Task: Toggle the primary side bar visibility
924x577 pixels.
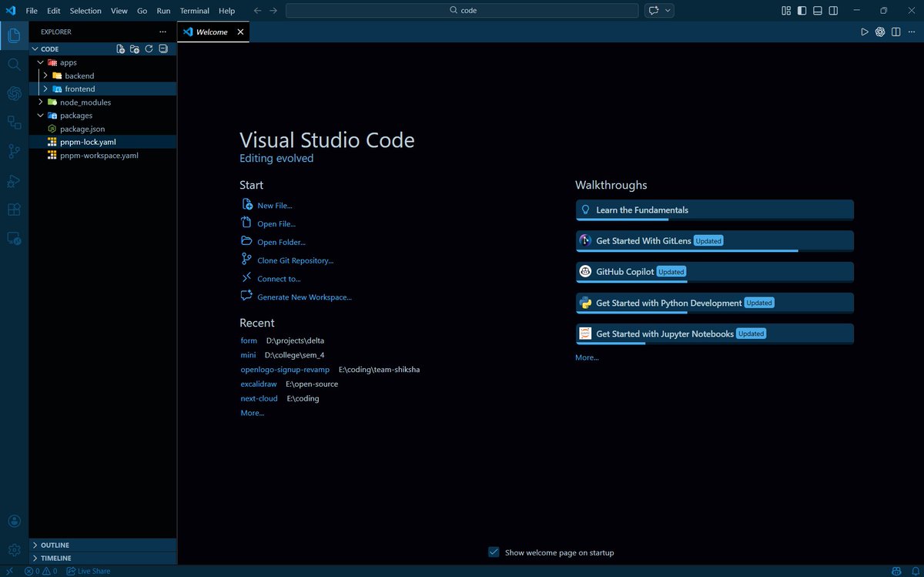Action: [802, 11]
